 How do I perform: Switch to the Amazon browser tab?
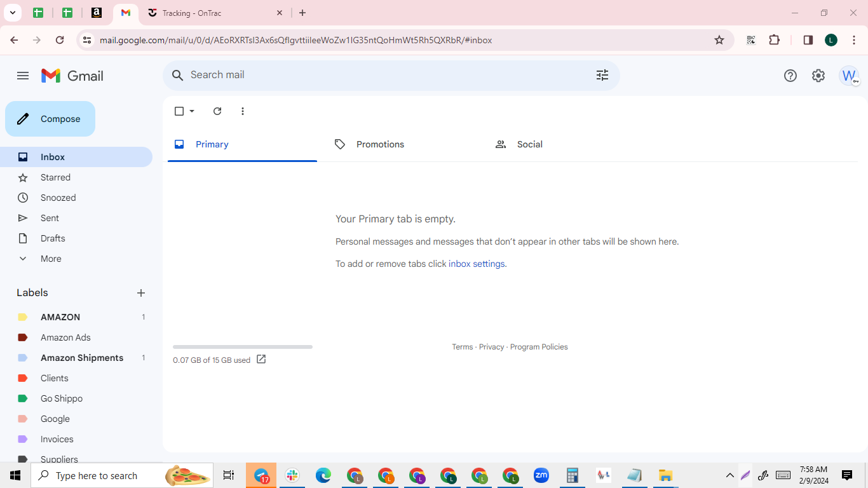click(97, 13)
